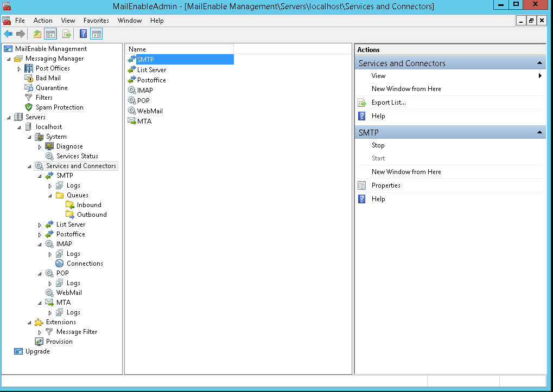The image size is (553, 392).
Task: Click the Name column header
Action: (x=179, y=49)
